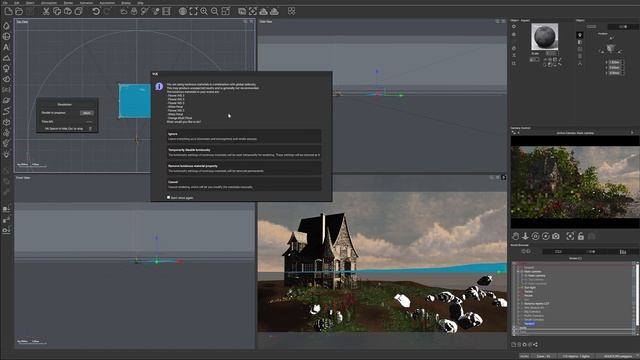The width and height of the screenshot is (640, 360).
Task: Choose the Cancel option in dialog
Action: point(244,184)
